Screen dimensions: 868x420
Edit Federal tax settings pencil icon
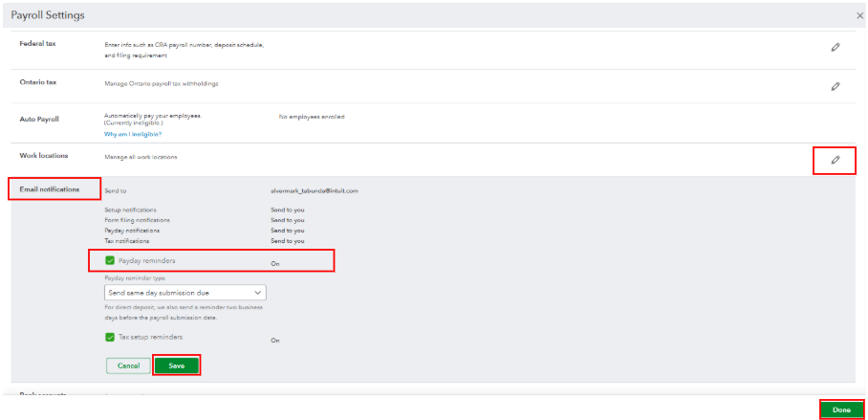tap(835, 48)
